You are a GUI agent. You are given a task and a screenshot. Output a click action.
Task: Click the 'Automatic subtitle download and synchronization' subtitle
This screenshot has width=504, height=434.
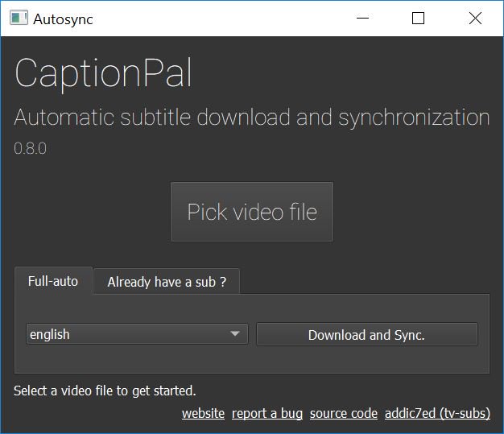252,118
